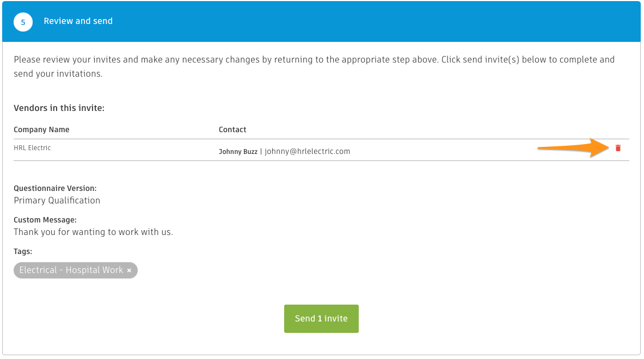
Task: Click the Send 1 invite button
Action: point(321,318)
